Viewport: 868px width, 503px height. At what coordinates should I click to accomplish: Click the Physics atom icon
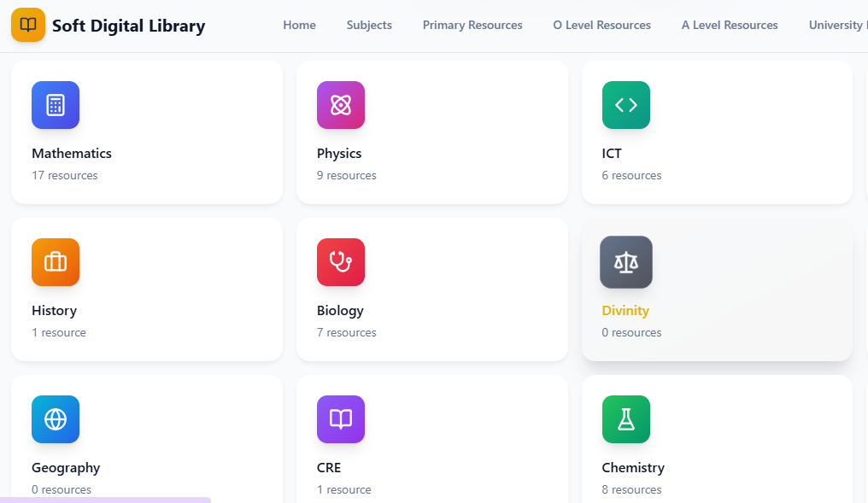pyautogui.click(x=340, y=105)
